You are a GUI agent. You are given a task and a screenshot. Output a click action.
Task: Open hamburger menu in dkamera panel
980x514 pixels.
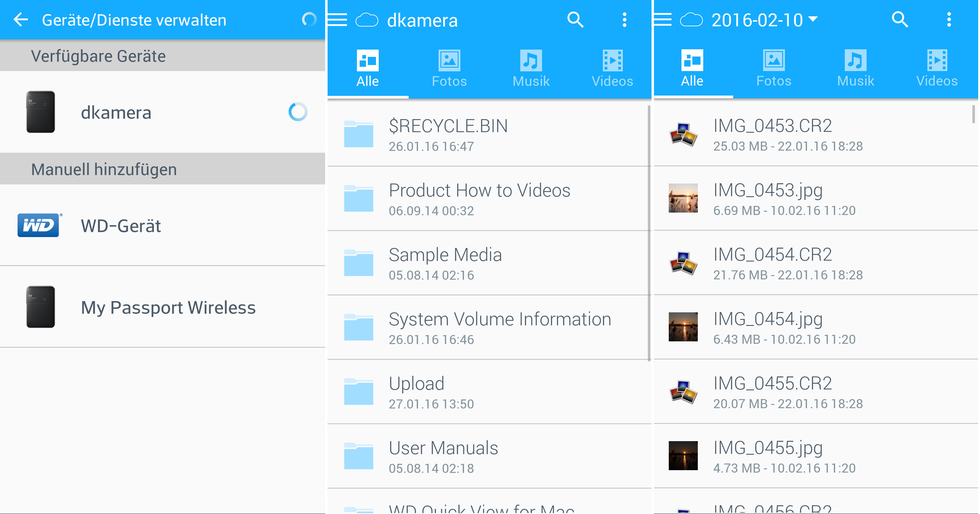(x=338, y=20)
